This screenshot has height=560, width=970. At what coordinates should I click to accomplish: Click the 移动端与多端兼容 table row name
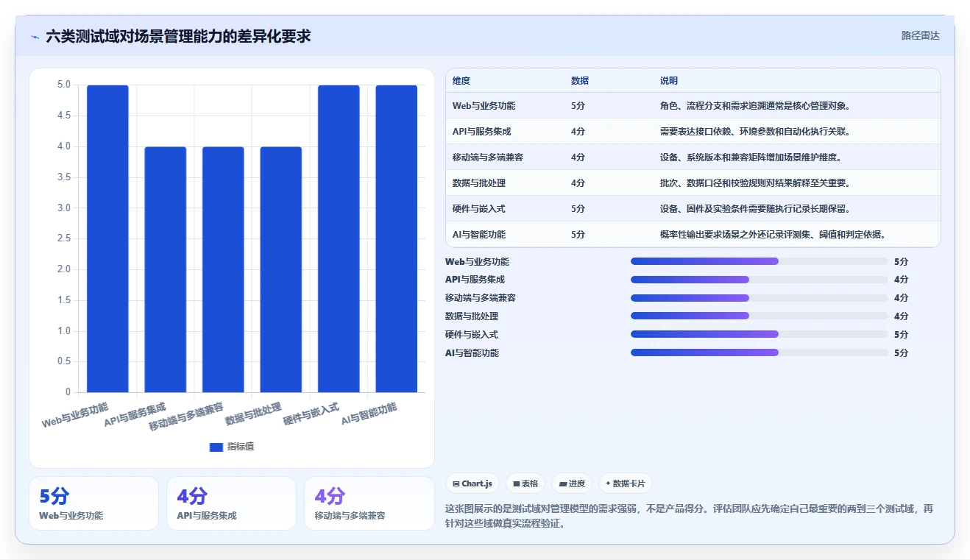[x=488, y=157]
